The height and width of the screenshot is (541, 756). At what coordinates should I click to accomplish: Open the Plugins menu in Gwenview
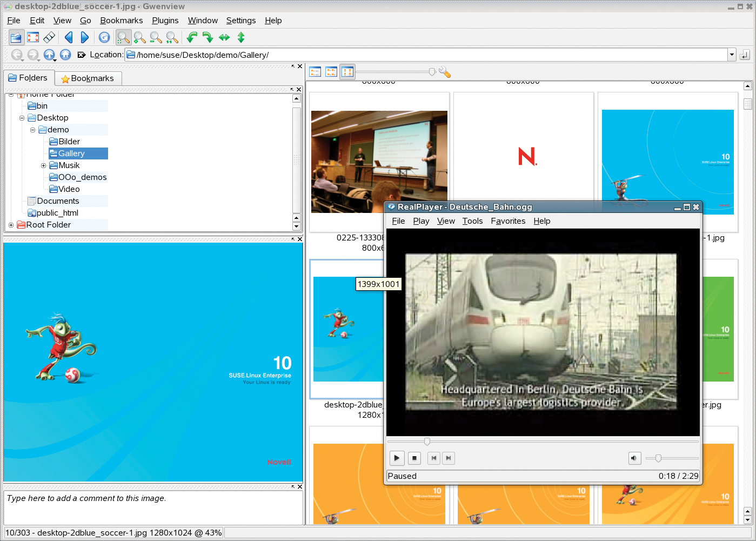click(165, 21)
